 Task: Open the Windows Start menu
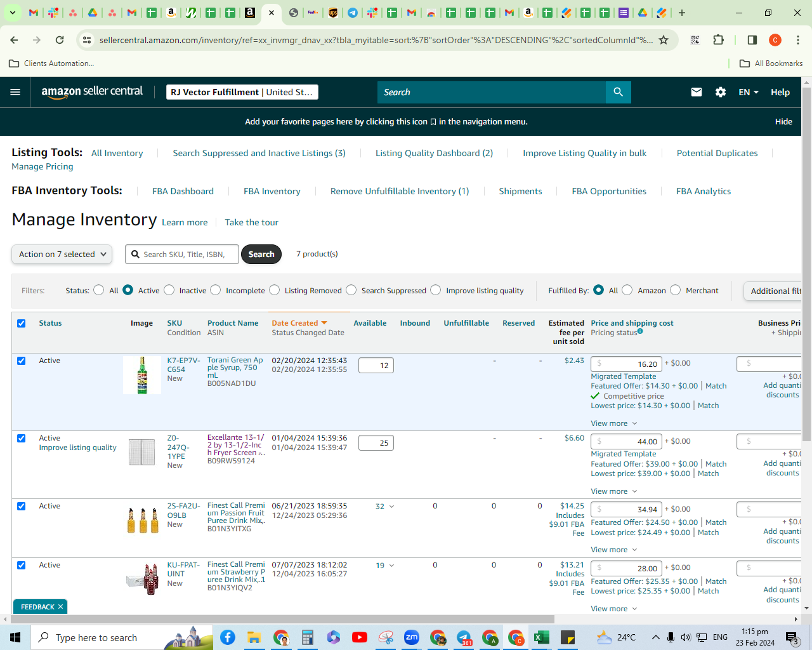[15, 637]
